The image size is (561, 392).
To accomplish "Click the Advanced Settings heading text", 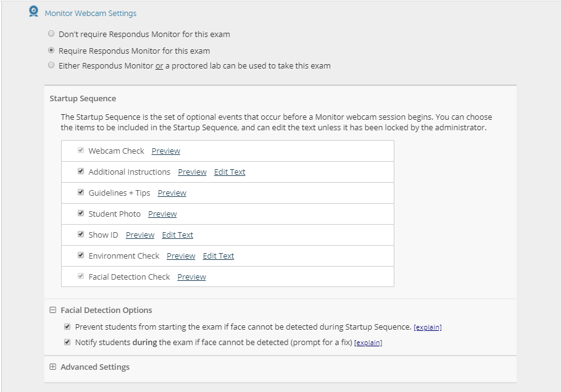I will click(x=95, y=367).
